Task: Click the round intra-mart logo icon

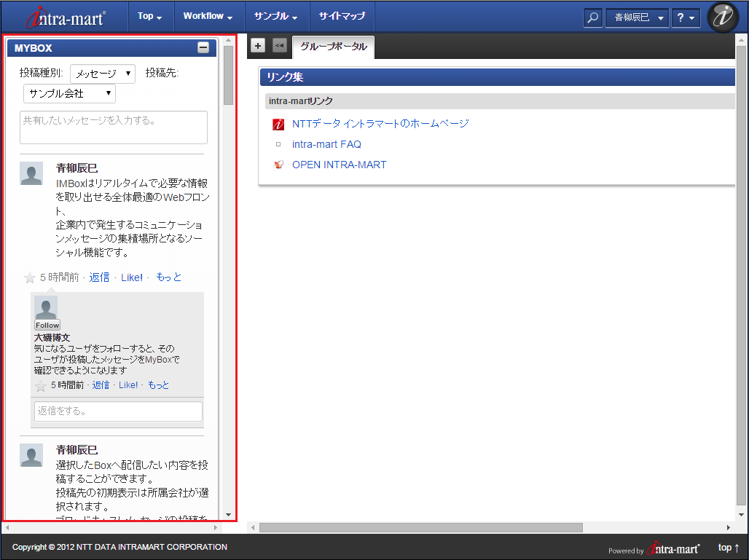Action: click(x=723, y=17)
